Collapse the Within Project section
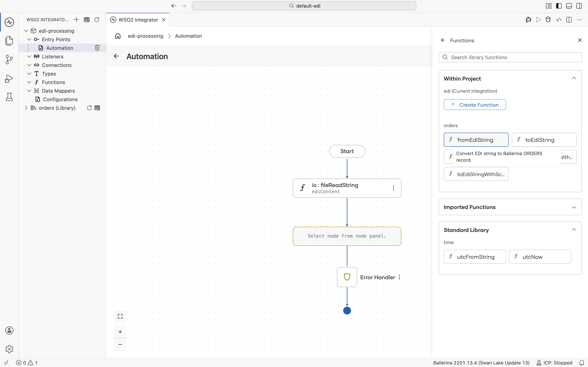 pyautogui.click(x=574, y=78)
